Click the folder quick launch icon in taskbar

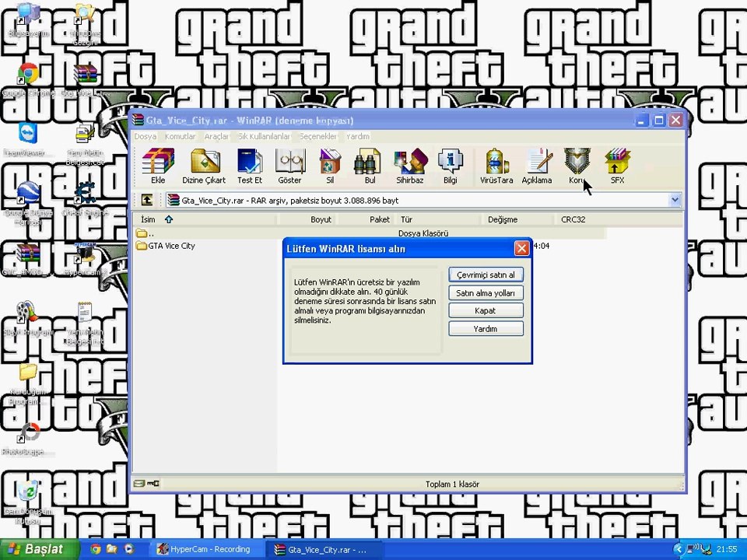[x=112, y=549]
